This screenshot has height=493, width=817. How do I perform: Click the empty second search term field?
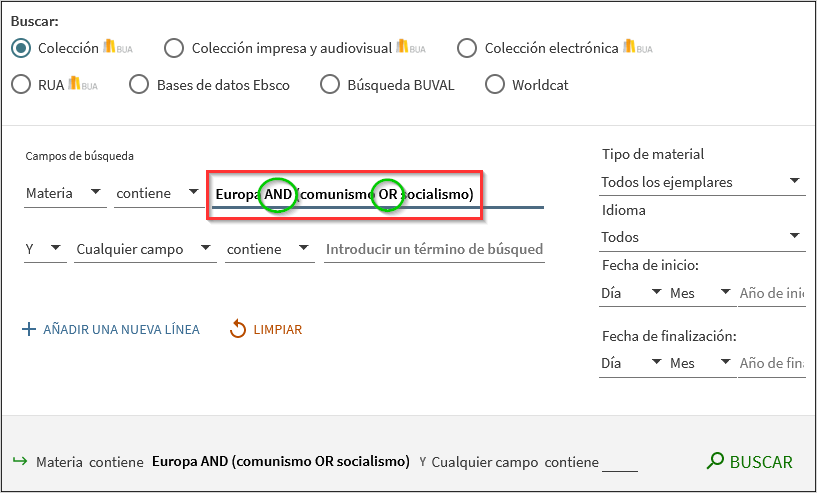point(434,249)
